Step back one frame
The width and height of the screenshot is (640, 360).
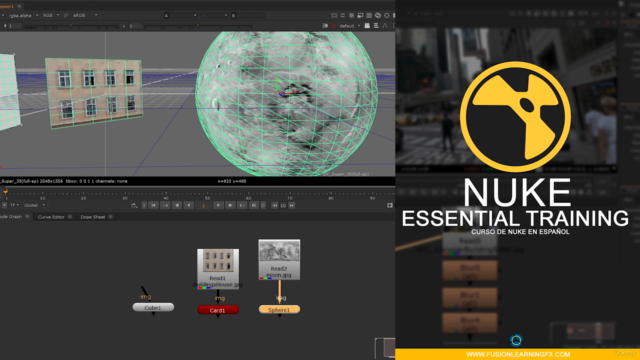click(189, 205)
